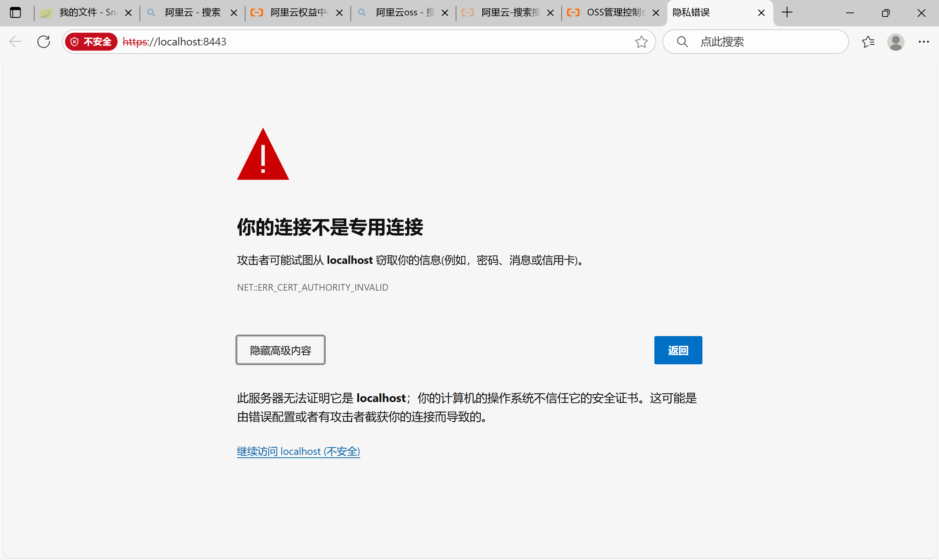Click 继续访问 localhost (不安全) link
This screenshot has width=939, height=560.
click(x=298, y=451)
